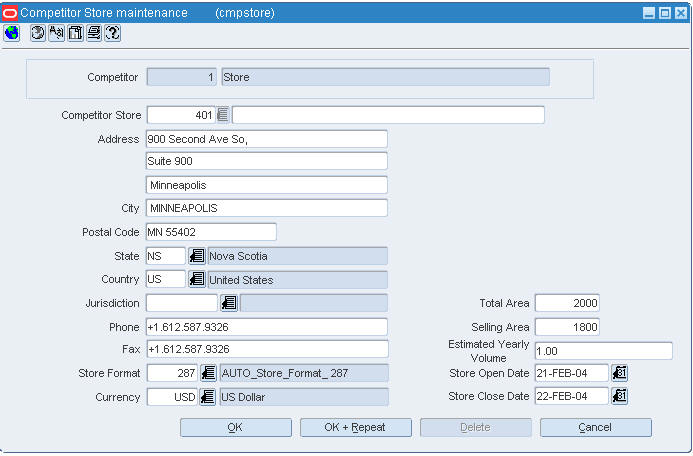This screenshot has width=693, height=456.
Task: Minimize the Competitor Store maintenance window
Action: pyautogui.click(x=649, y=13)
